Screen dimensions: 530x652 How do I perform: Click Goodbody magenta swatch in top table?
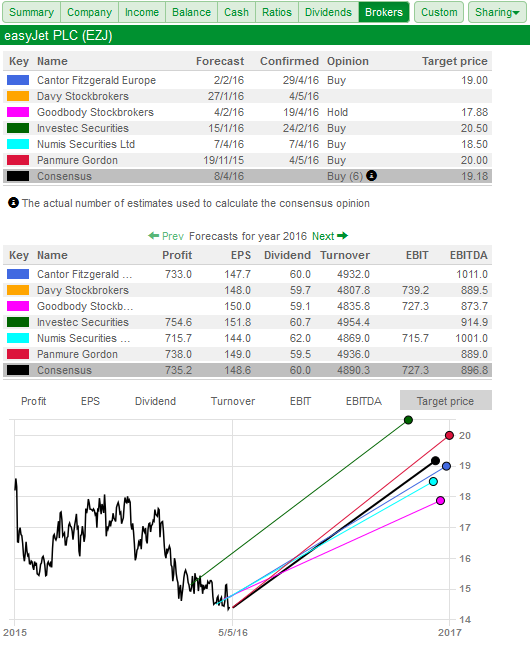(x=18, y=112)
